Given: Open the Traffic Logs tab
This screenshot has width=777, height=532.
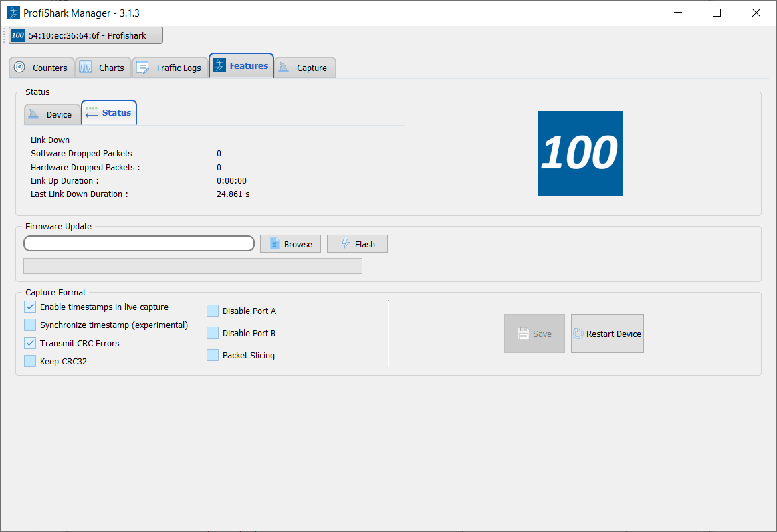Looking at the screenshot, I should [x=170, y=68].
